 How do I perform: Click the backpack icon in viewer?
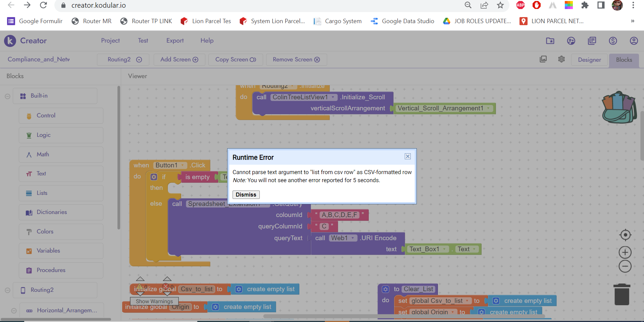click(x=619, y=108)
